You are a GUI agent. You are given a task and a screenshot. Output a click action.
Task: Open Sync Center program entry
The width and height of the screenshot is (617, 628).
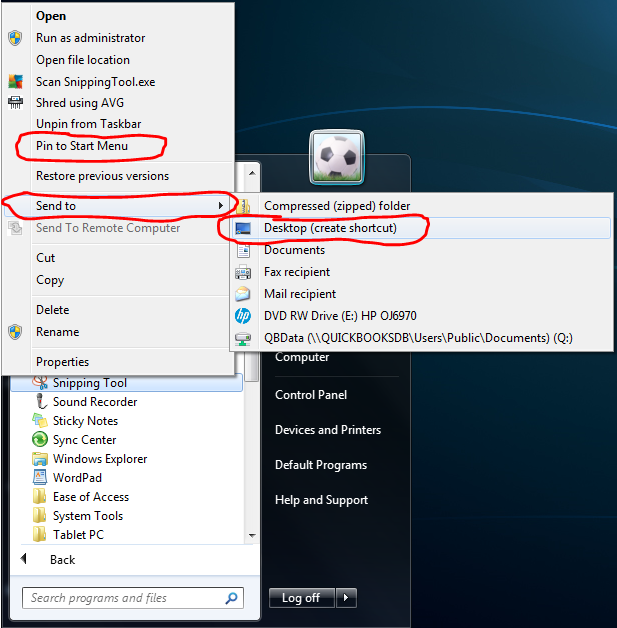click(84, 440)
